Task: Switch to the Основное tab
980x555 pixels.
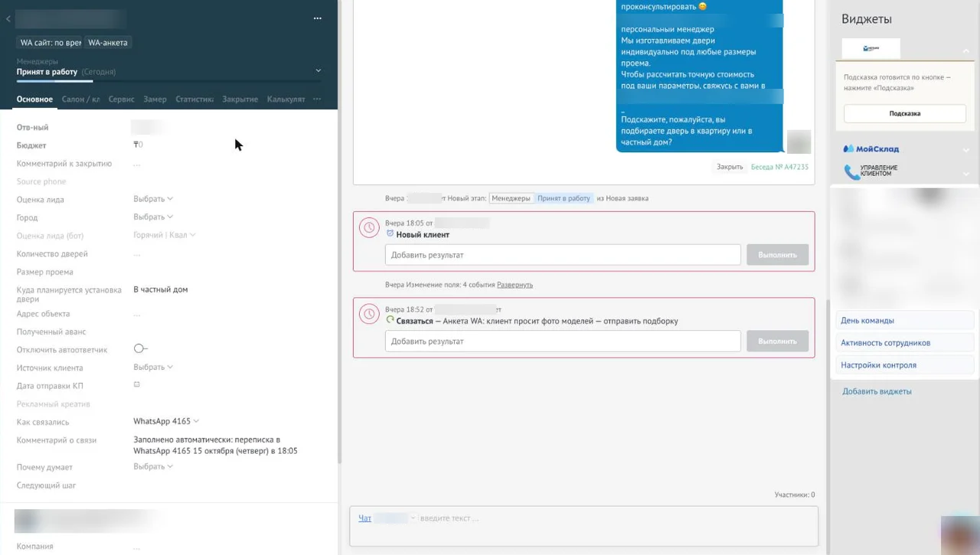Action: tap(34, 100)
